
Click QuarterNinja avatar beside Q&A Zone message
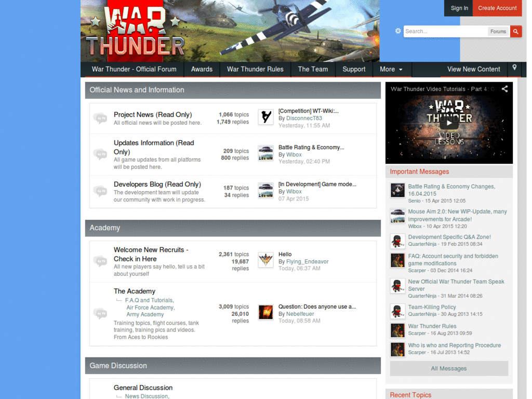click(397, 241)
